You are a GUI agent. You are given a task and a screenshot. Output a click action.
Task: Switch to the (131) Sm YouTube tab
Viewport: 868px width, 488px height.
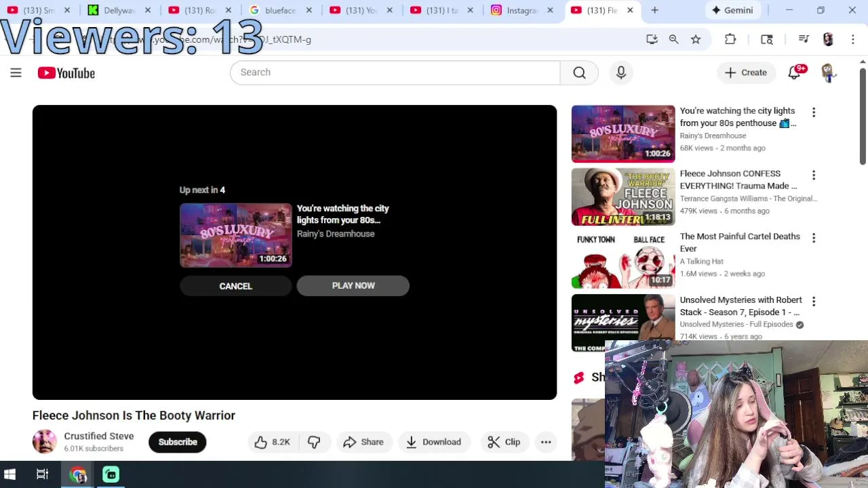(39, 10)
